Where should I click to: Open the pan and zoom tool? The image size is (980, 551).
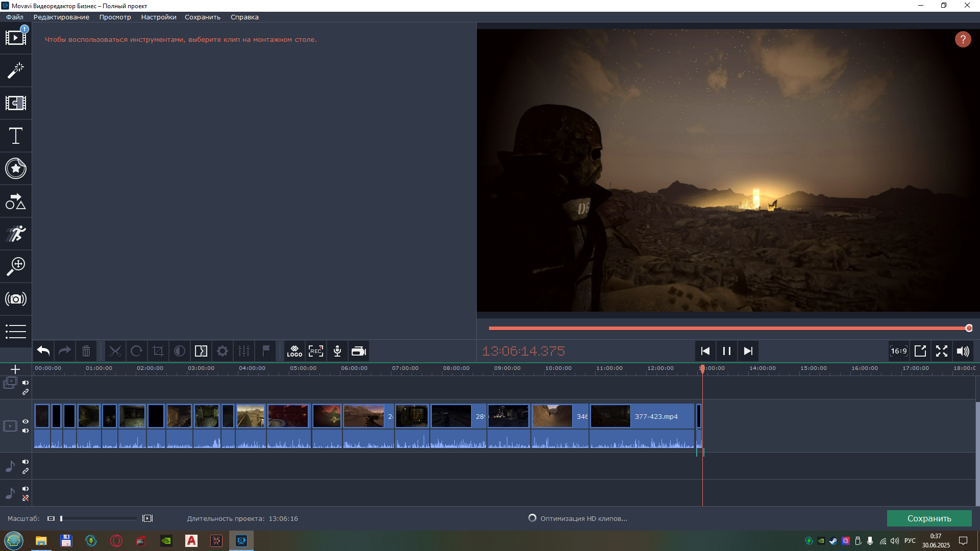click(16, 266)
